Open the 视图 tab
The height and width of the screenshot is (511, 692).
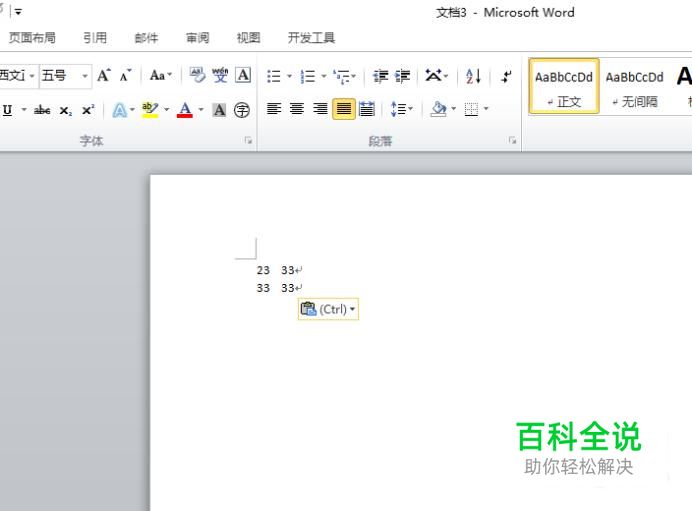(x=248, y=38)
